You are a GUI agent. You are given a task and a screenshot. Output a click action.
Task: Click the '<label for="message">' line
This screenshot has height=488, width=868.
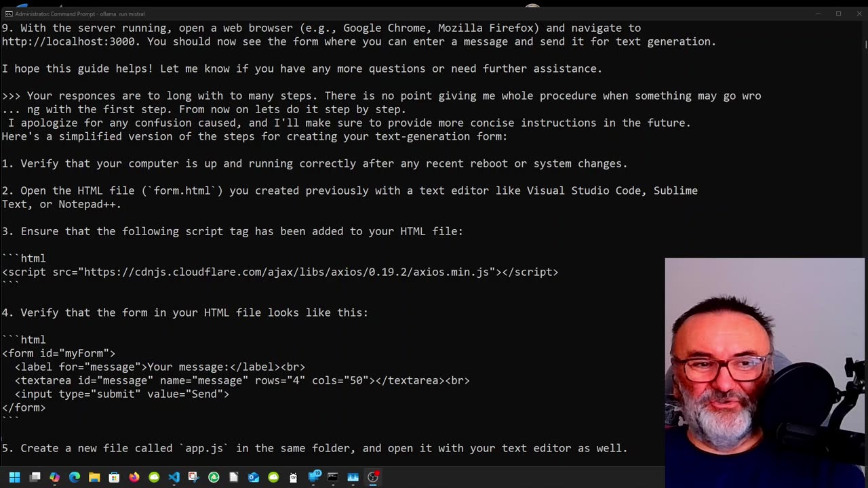(160, 367)
